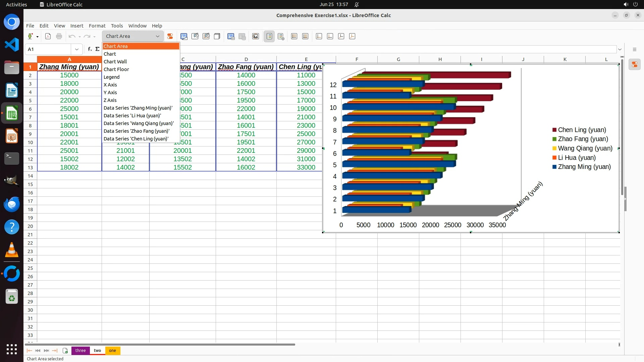
Task: Toggle the Legend On/Off button
Action: (269, 36)
